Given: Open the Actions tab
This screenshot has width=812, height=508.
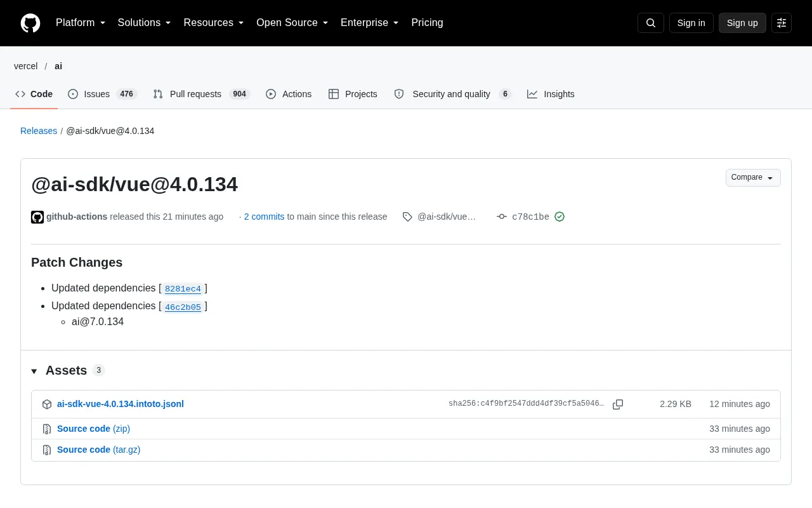Looking at the screenshot, I should click(x=289, y=94).
